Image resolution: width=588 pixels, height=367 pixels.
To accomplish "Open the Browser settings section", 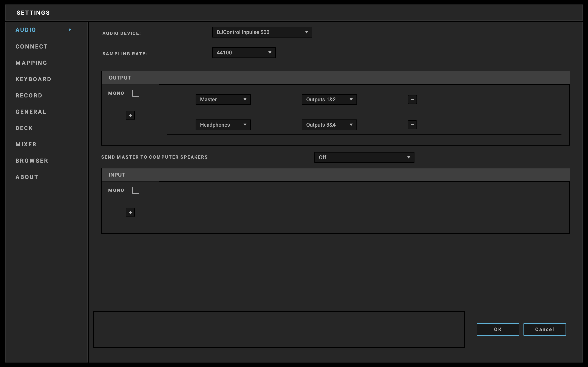I will tap(32, 161).
